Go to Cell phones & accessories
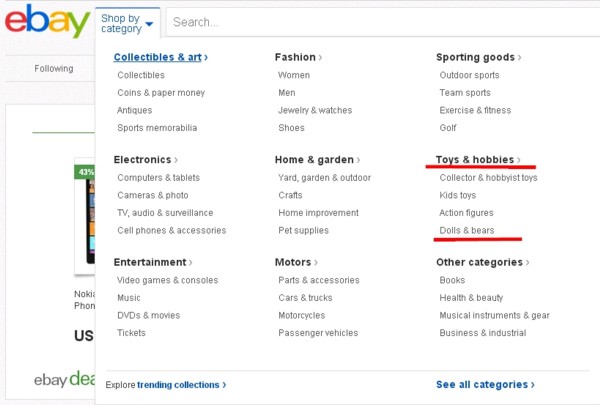Image resolution: width=600 pixels, height=405 pixels. [x=171, y=230]
